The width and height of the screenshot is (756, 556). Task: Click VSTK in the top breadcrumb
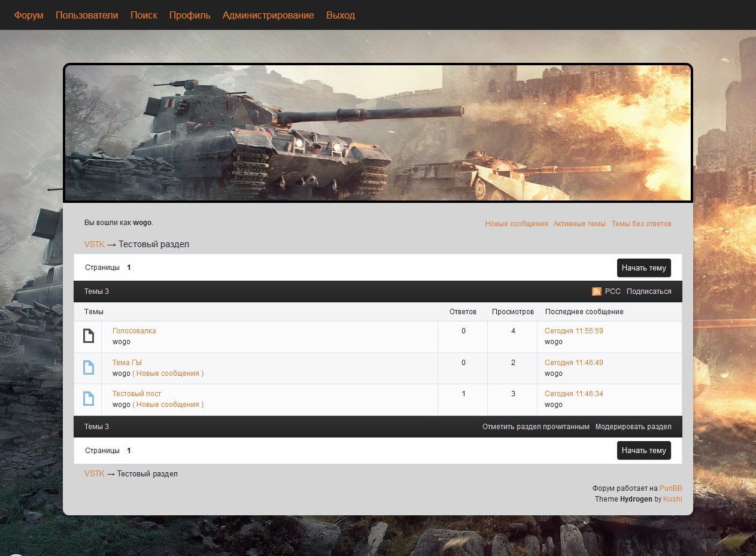(95, 244)
